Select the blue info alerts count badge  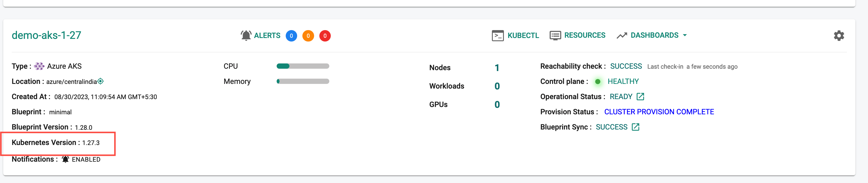(x=292, y=36)
